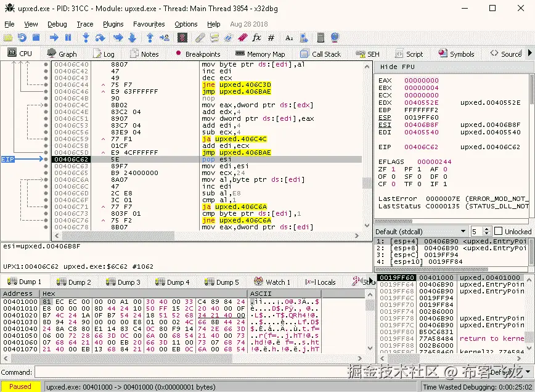Switch to the Breakpoints tab

click(x=198, y=54)
